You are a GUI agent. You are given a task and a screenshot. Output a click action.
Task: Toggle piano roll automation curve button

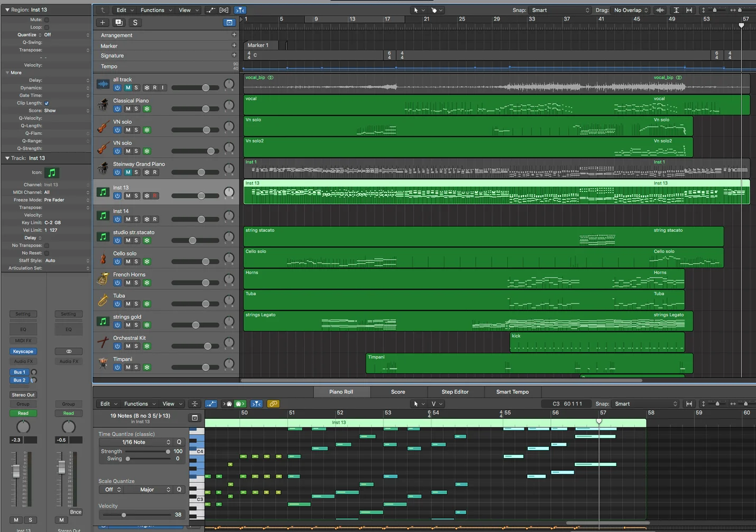click(x=211, y=403)
